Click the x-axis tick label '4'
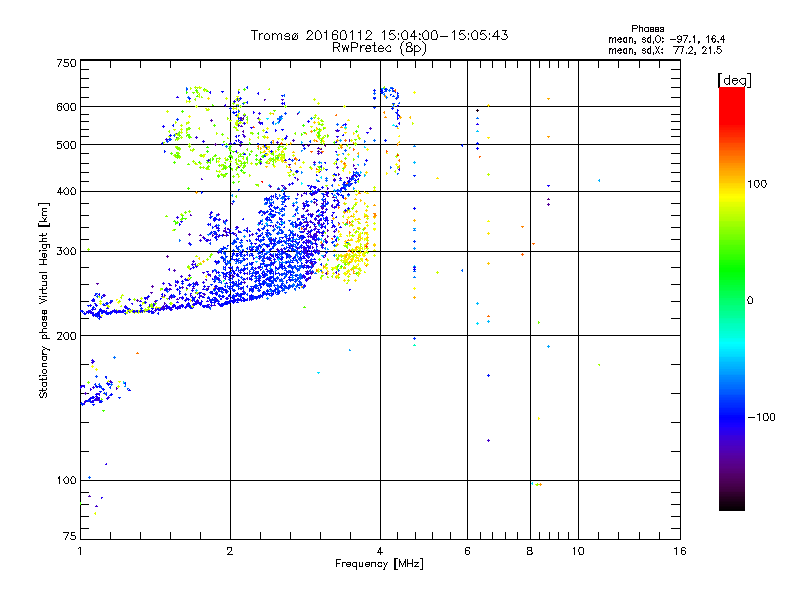The height and width of the screenshot is (600, 800). click(380, 551)
